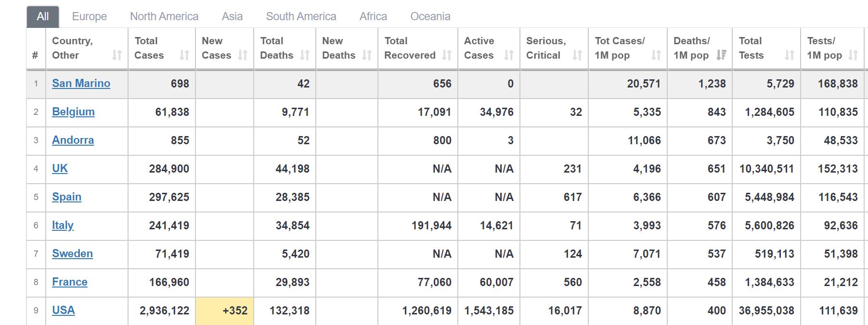Sort by the Total Tests column icon
The width and height of the screenshot is (868, 325).
click(790, 55)
